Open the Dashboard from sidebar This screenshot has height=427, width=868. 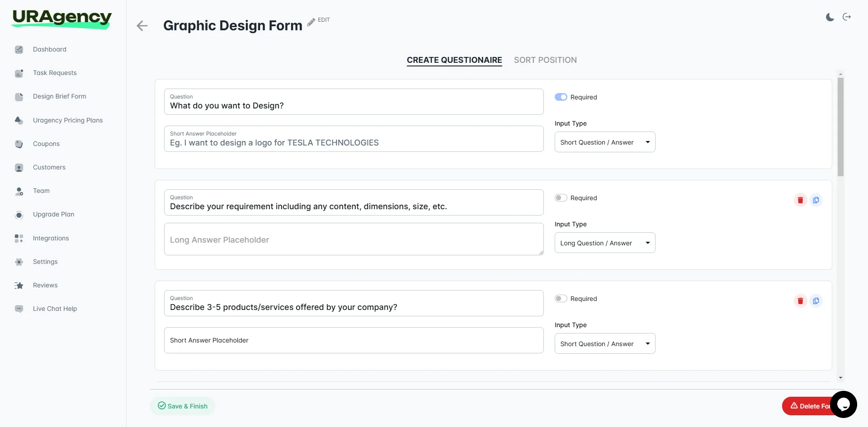click(49, 49)
